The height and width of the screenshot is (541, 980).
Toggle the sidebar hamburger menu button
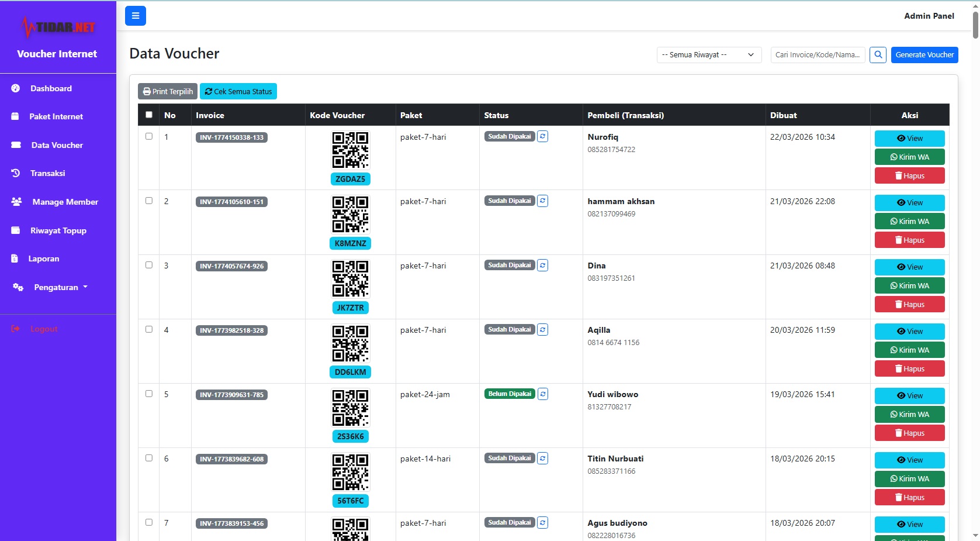135,16
